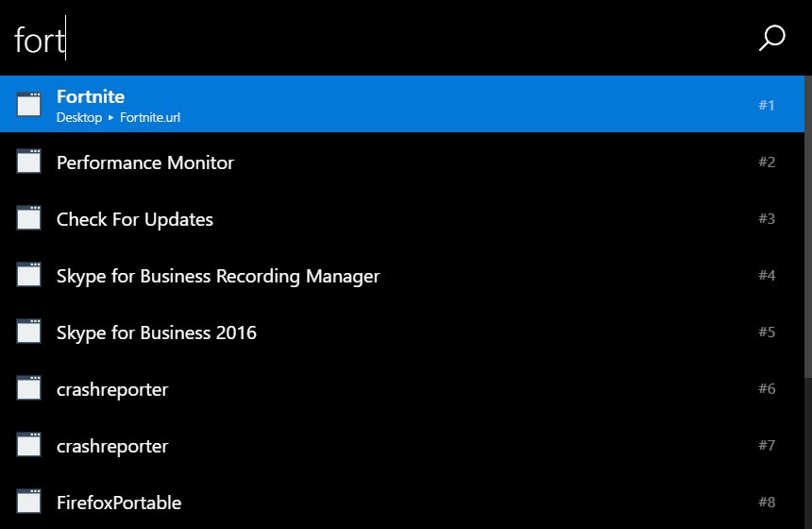Select the Check For Updates result
Screen dimensions: 812x529
(x=402, y=217)
